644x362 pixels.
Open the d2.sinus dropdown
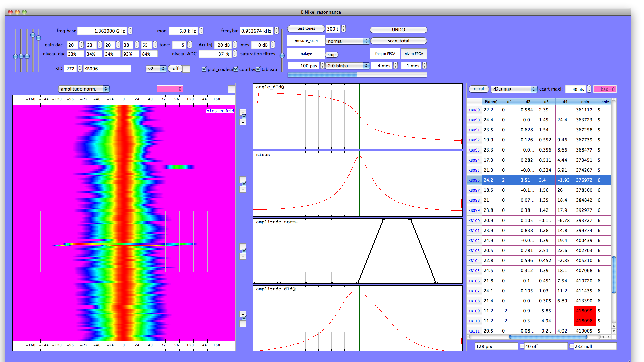[514, 89]
